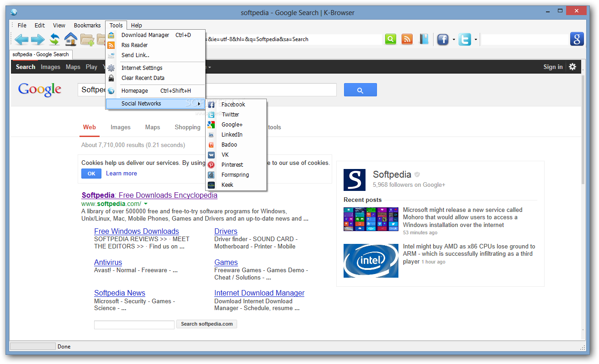This screenshot has width=599, height=364.
Task: Expand the arrow beside the Facebook button
Action: click(x=454, y=40)
